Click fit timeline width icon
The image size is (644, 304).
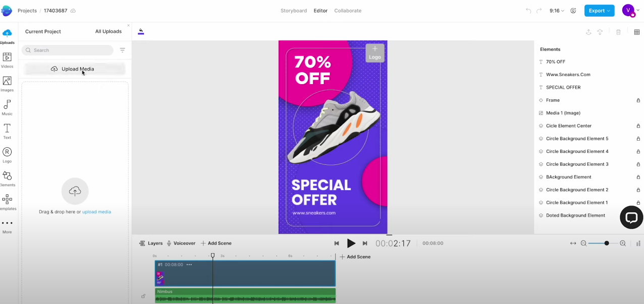click(x=573, y=244)
